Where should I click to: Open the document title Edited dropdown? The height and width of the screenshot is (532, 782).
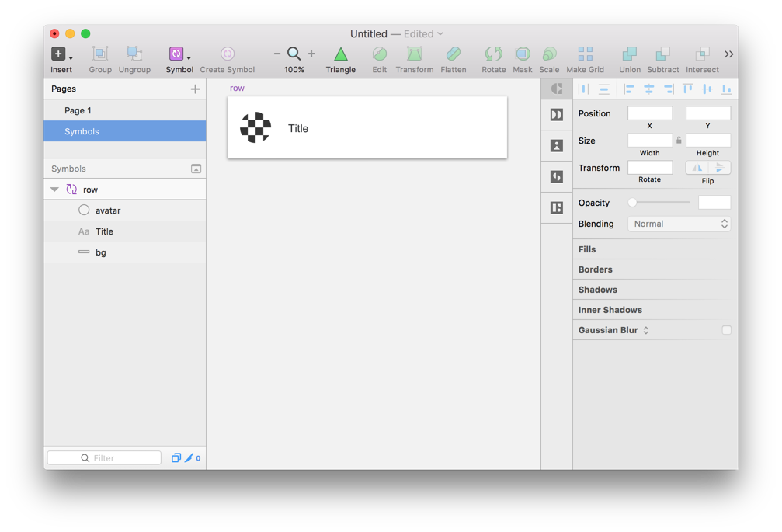point(423,34)
